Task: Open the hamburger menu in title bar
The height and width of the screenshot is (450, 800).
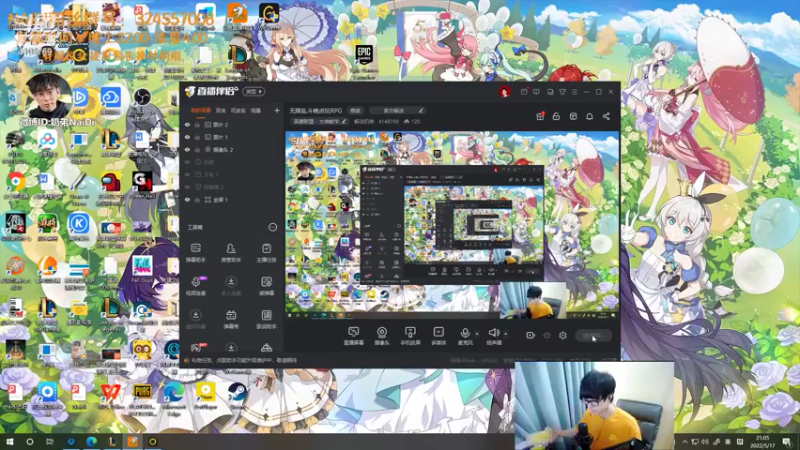Action: click(x=574, y=92)
